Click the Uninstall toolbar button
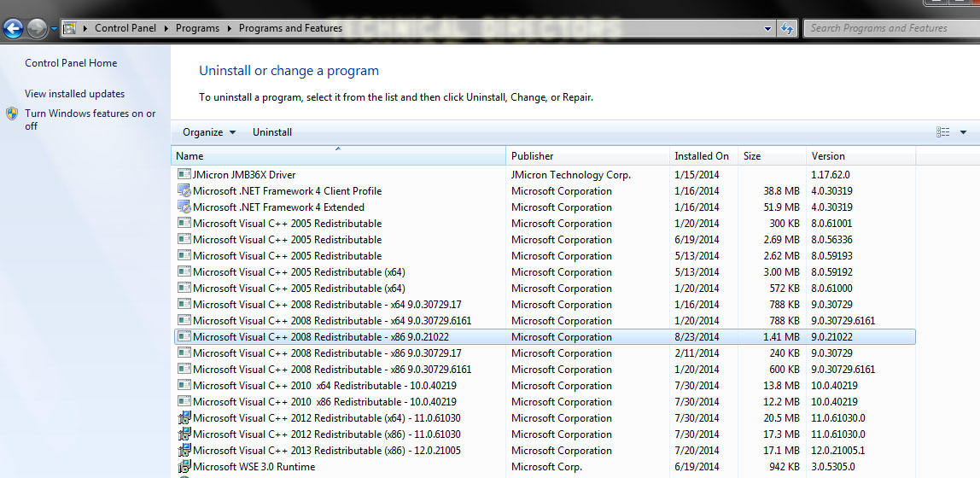The image size is (980, 478). 271,132
